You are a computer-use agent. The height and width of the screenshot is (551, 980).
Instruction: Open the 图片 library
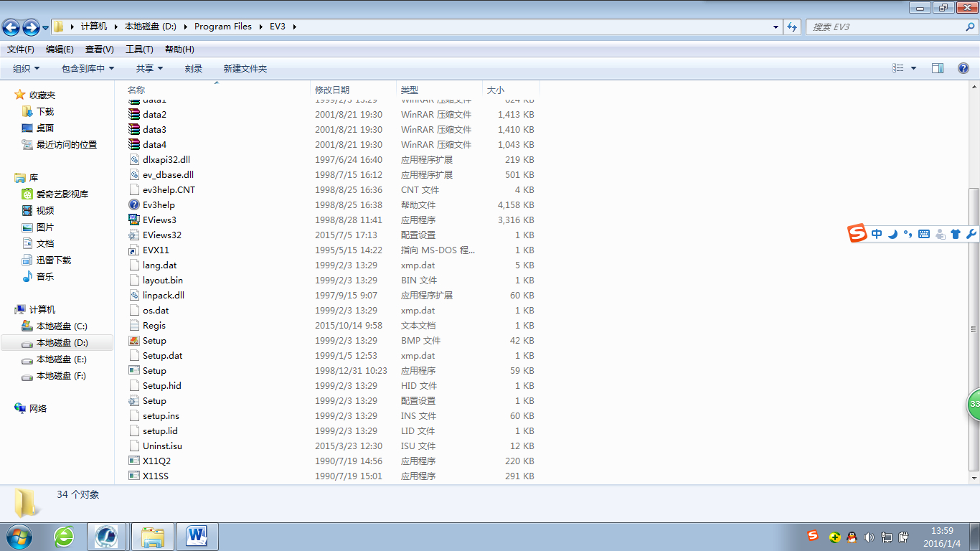tap(45, 227)
